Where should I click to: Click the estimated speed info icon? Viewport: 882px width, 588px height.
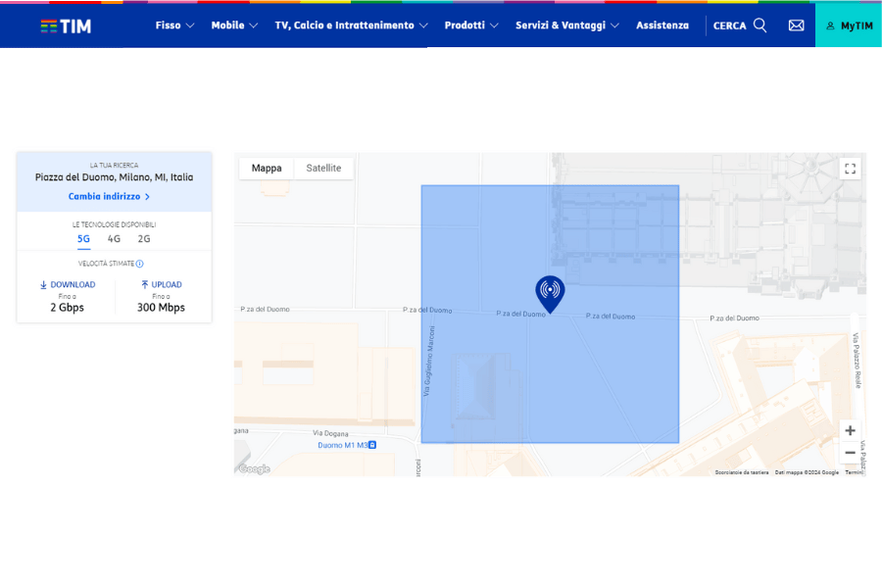pyautogui.click(x=139, y=264)
